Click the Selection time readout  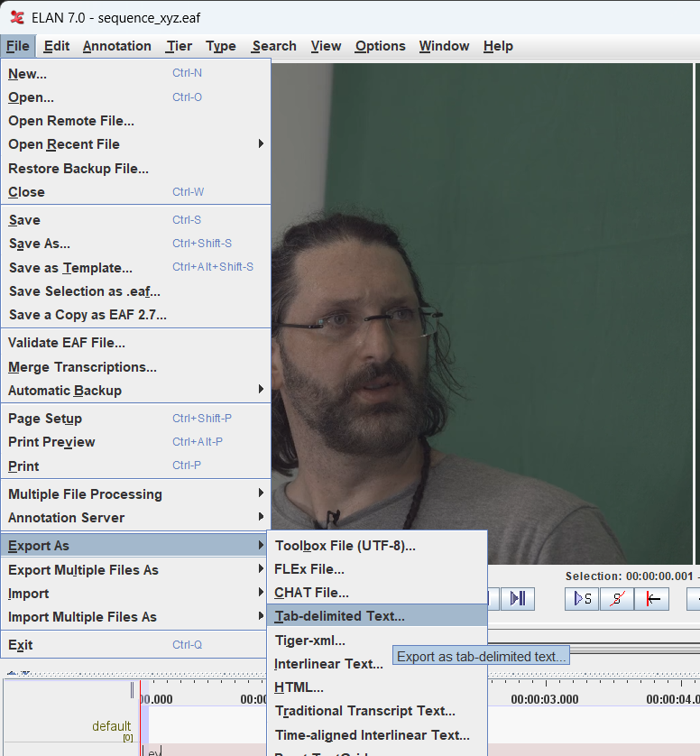click(x=631, y=576)
